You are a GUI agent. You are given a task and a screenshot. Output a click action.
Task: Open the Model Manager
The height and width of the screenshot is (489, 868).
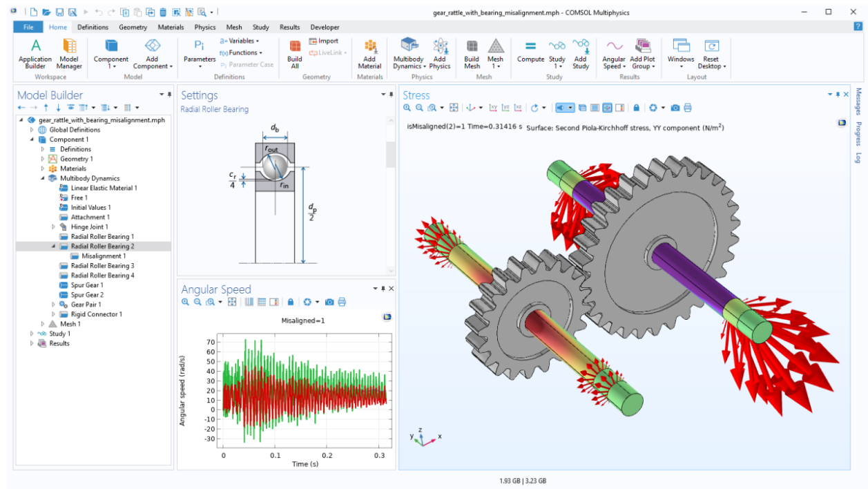[70, 54]
